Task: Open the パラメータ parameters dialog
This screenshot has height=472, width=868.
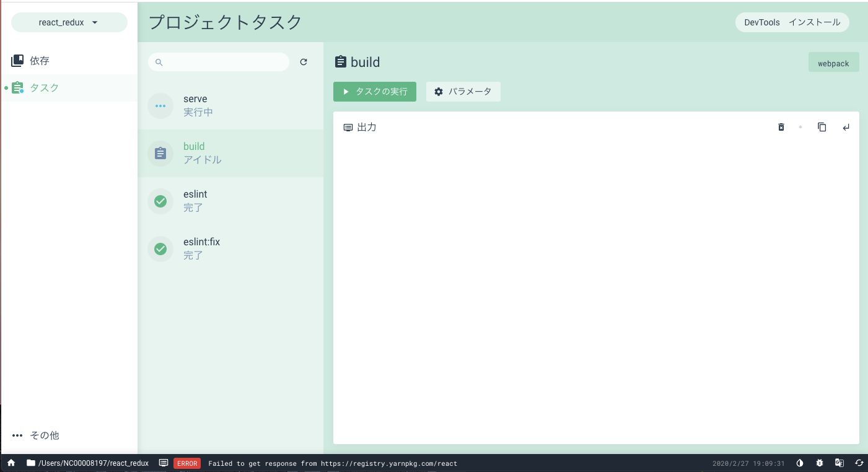Action: pyautogui.click(x=463, y=92)
